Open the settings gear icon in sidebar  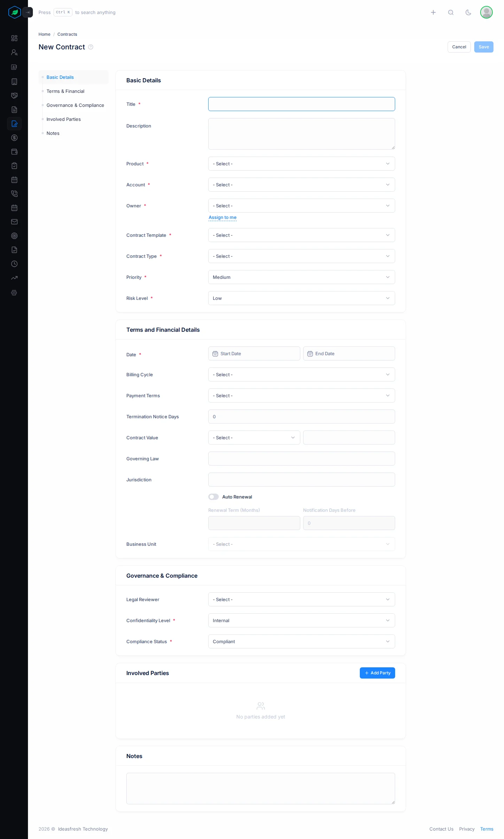point(14,293)
